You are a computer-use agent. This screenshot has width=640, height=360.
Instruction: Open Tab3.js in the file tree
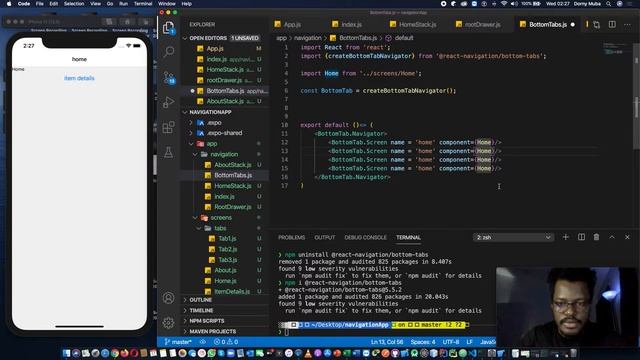[x=227, y=260]
